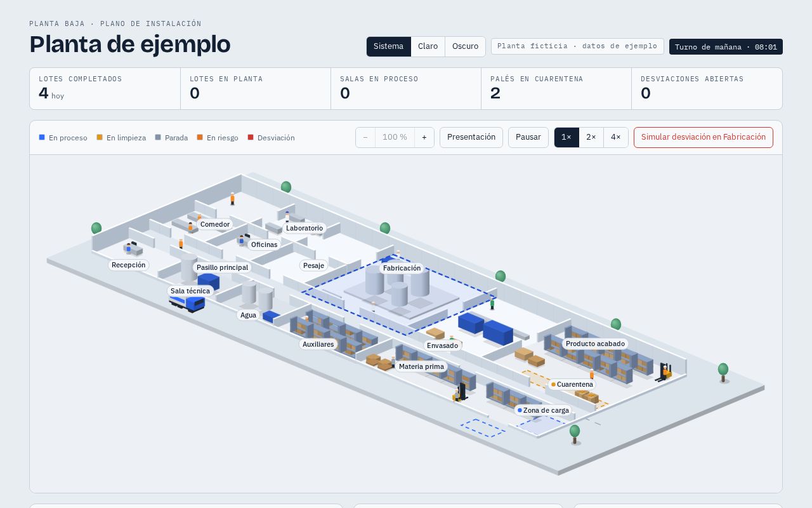
Task: Pause the simulation with Pausar
Action: click(528, 137)
